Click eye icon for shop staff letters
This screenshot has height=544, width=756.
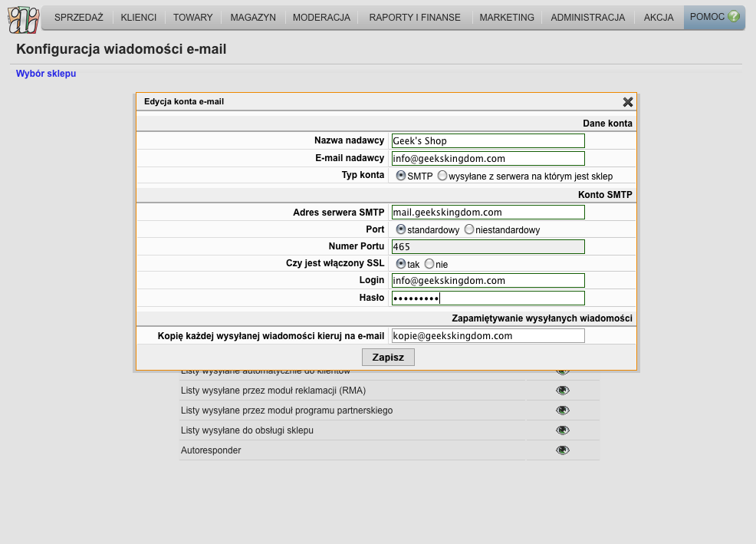click(563, 430)
